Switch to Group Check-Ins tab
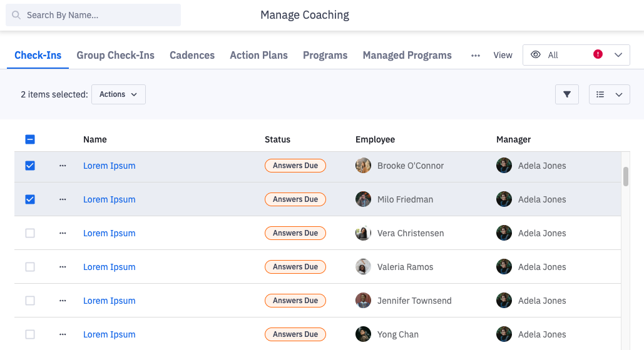 click(115, 55)
